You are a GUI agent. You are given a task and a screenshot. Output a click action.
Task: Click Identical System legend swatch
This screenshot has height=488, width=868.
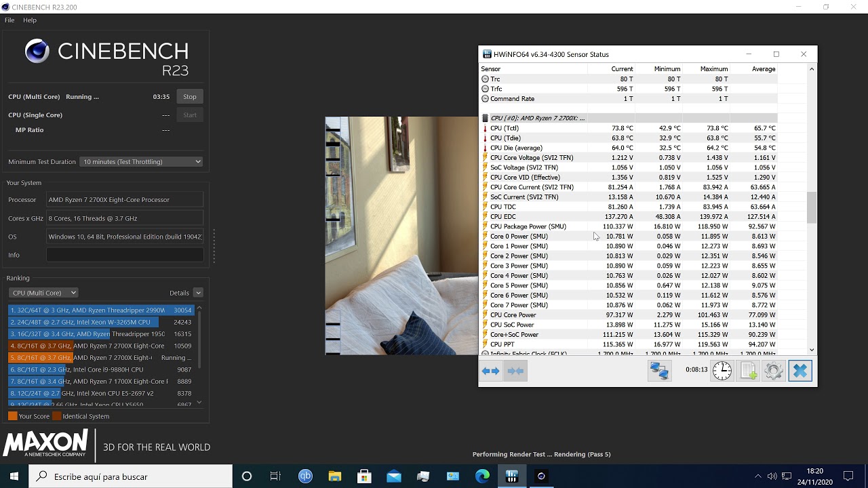pos(57,416)
